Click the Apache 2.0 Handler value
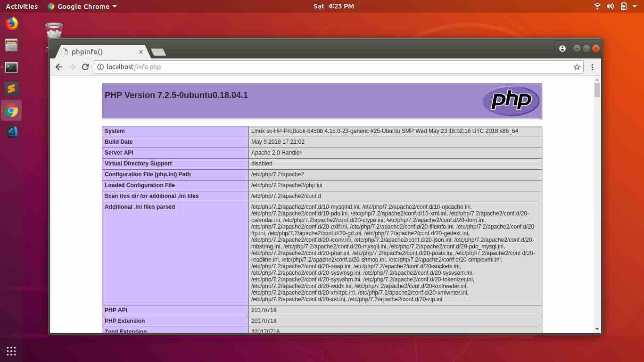The width and height of the screenshot is (644, 362). tap(276, 153)
